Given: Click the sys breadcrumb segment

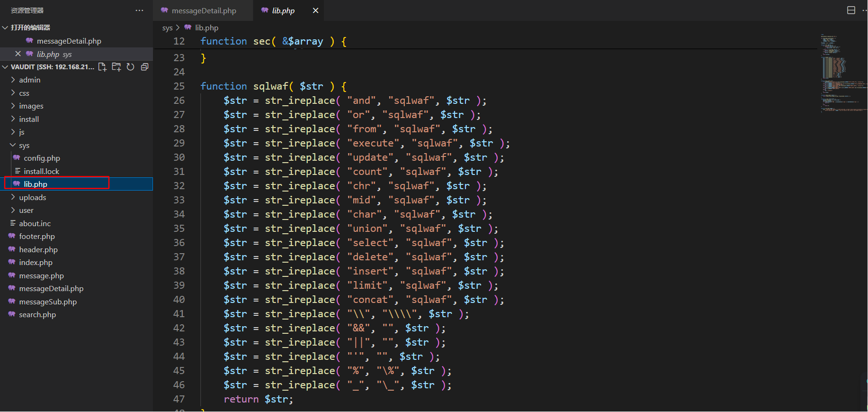Looking at the screenshot, I should (x=167, y=28).
